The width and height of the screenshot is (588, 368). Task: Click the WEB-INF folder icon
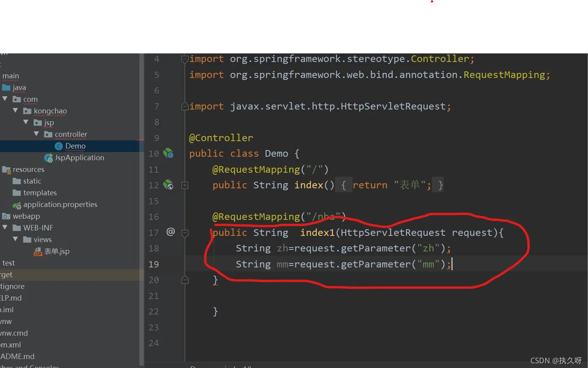click(17, 228)
